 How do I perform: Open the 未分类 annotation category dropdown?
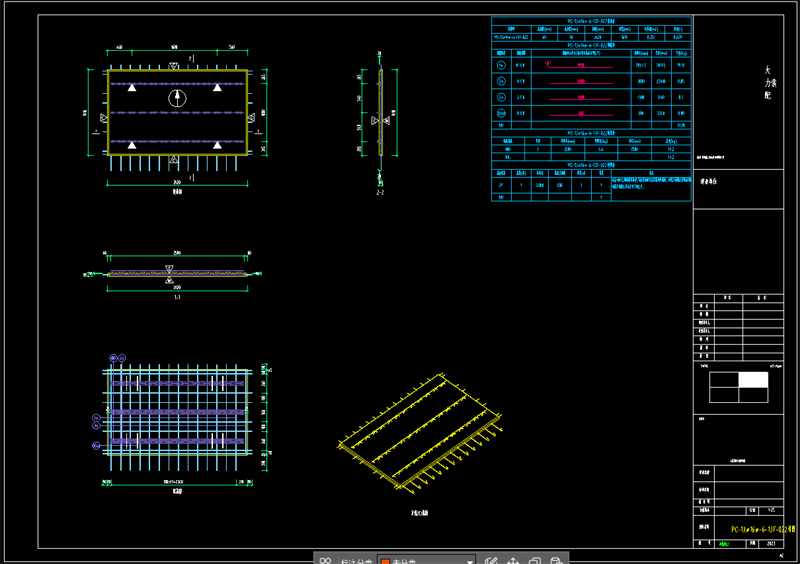(x=427, y=560)
